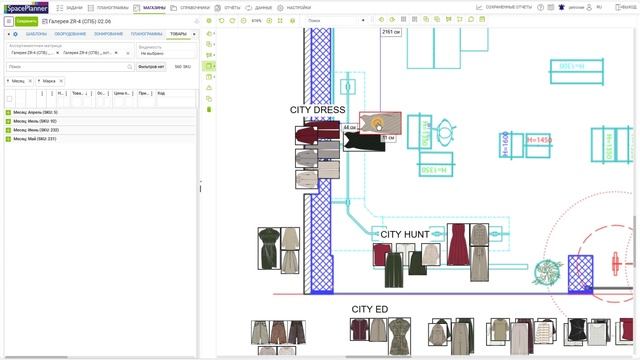Click the Фильтров нет button
This screenshot has height=360, width=640.
[151, 67]
